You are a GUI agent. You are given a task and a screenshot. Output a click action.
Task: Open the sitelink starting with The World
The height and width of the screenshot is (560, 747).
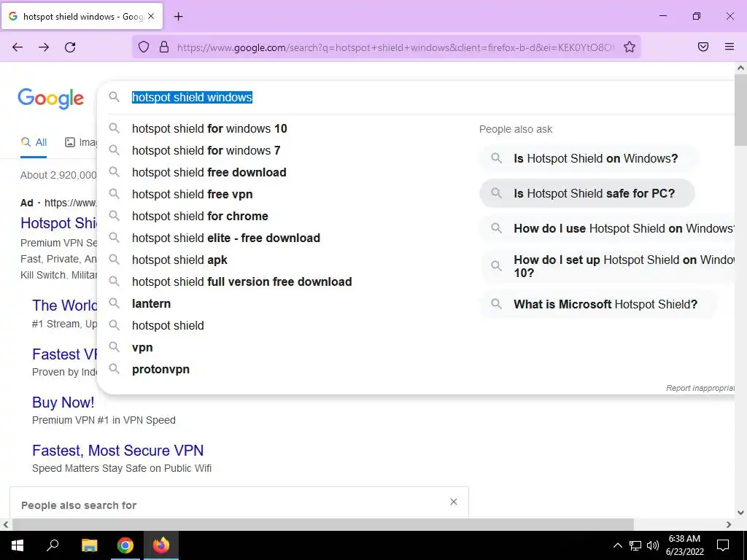click(x=64, y=306)
